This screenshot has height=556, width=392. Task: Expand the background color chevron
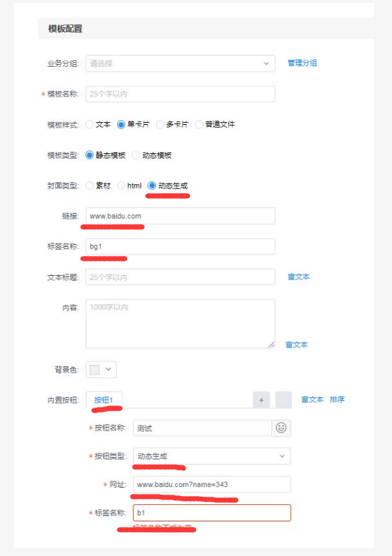coord(108,370)
